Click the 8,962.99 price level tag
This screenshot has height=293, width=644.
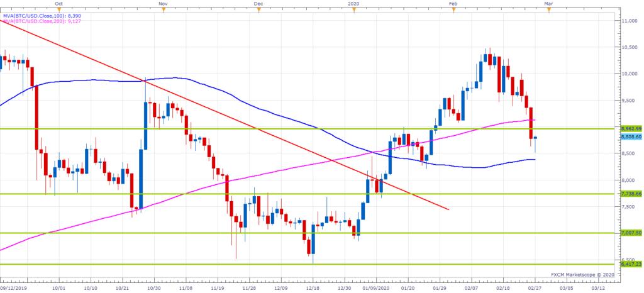[x=630, y=129]
